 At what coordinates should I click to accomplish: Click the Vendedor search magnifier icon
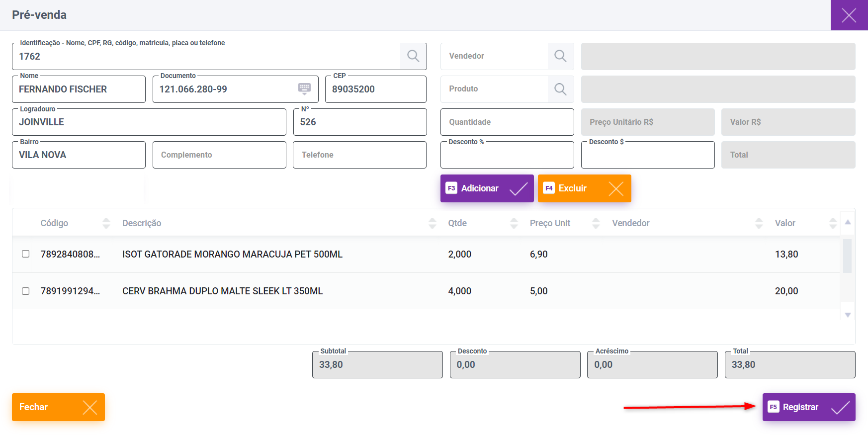click(x=560, y=56)
